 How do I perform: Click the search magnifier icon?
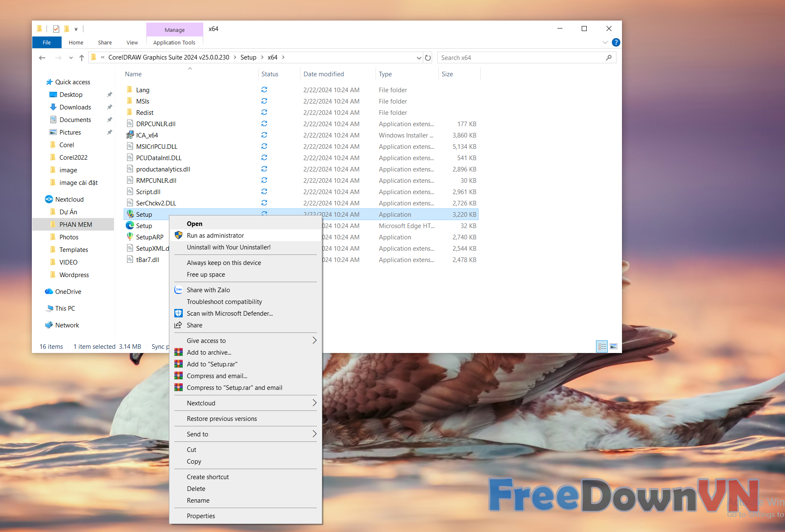[609, 58]
